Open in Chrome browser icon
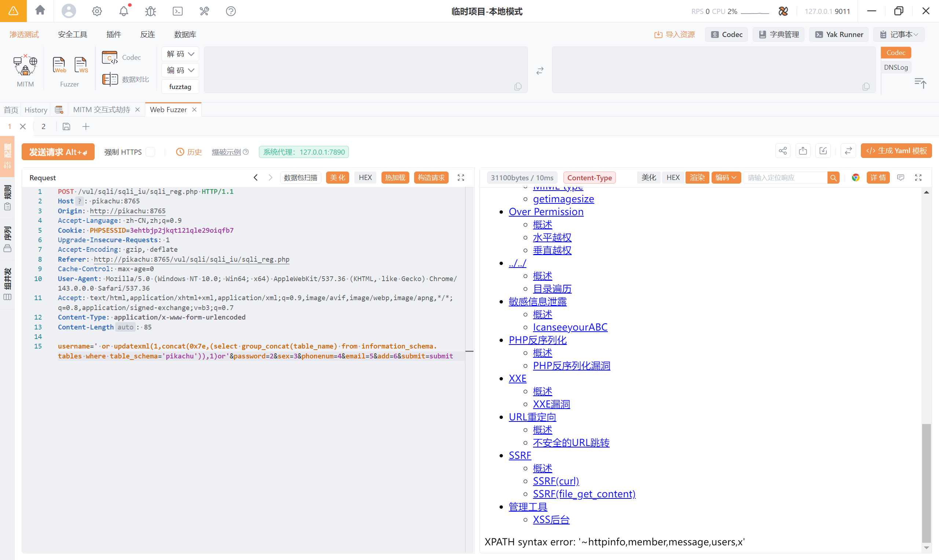Image resolution: width=939 pixels, height=560 pixels. tap(856, 178)
